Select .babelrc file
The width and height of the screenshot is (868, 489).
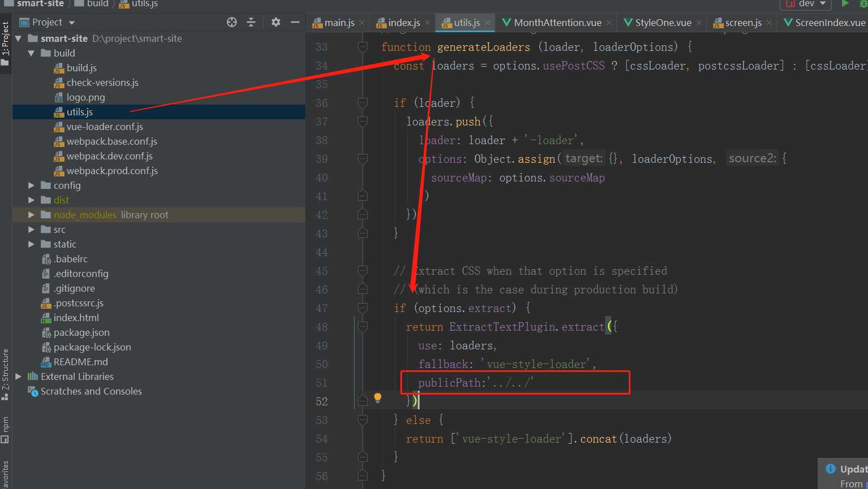coord(70,259)
